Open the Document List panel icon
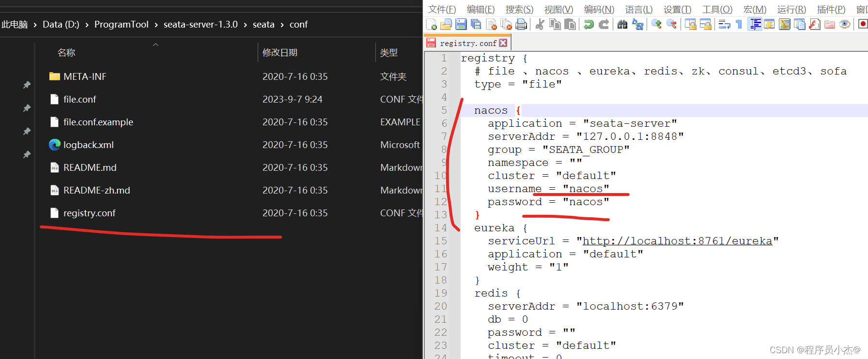Viewport: 868px width, 359px height. (x=800, y=24)
